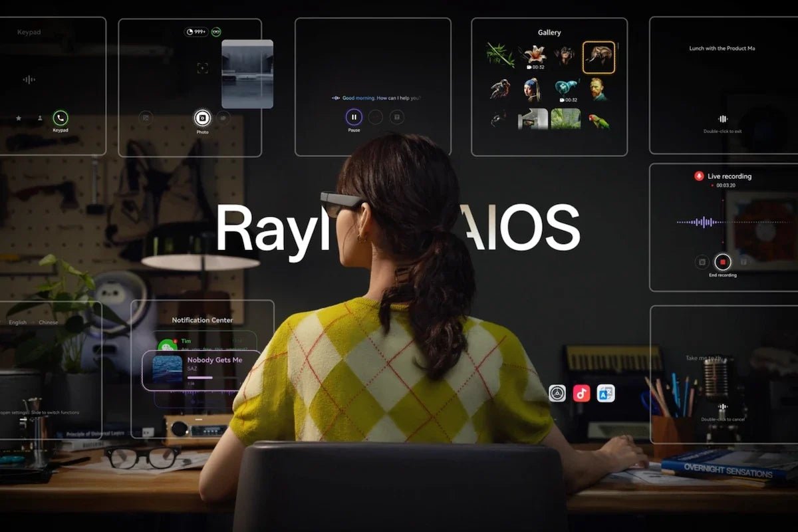The image size is (798, 532).
Task: Open the camera preview thumbnail image
Action: click(247, 74)
